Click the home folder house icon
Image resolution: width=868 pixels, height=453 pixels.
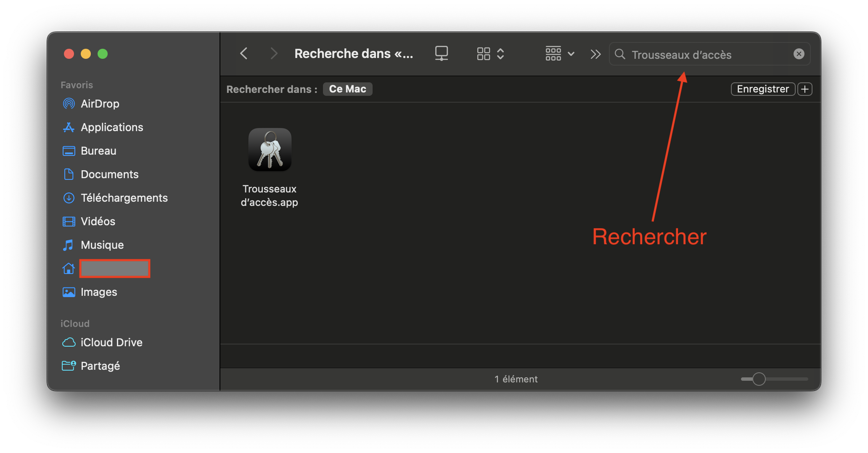69,268
